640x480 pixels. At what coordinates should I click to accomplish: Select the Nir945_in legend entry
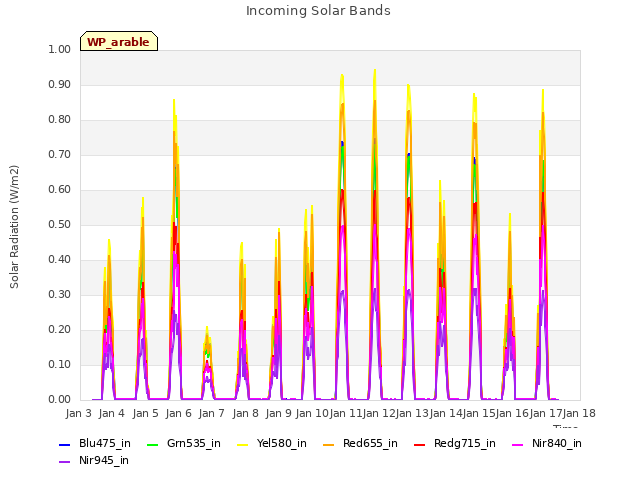pos(94,460)
